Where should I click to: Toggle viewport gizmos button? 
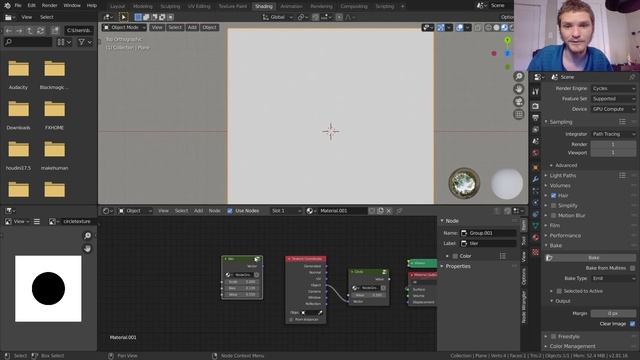(440, 28)
